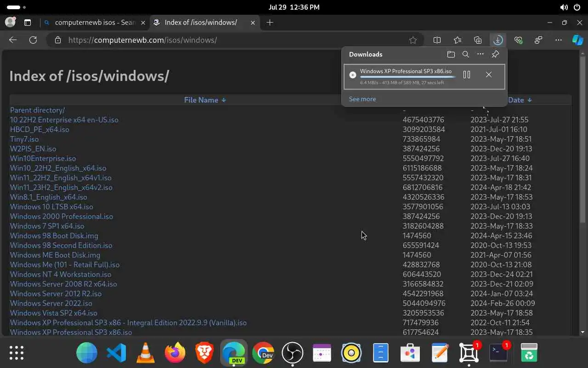
Task: View site information via the lock icon
Action: [x=57, y=40]
